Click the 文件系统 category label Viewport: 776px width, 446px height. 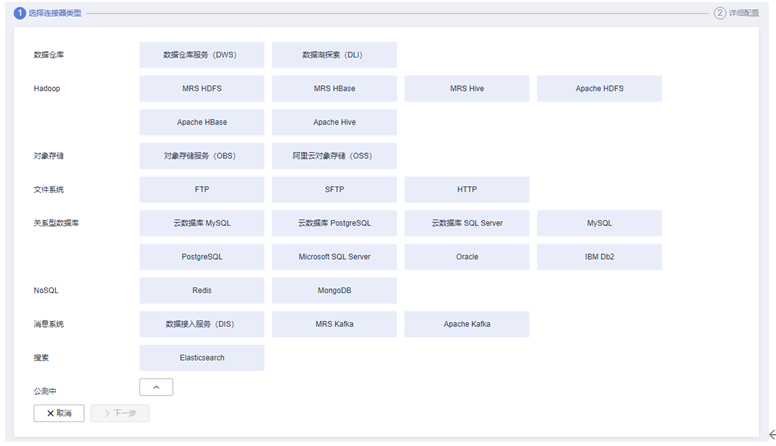click(x=48, y=190)
